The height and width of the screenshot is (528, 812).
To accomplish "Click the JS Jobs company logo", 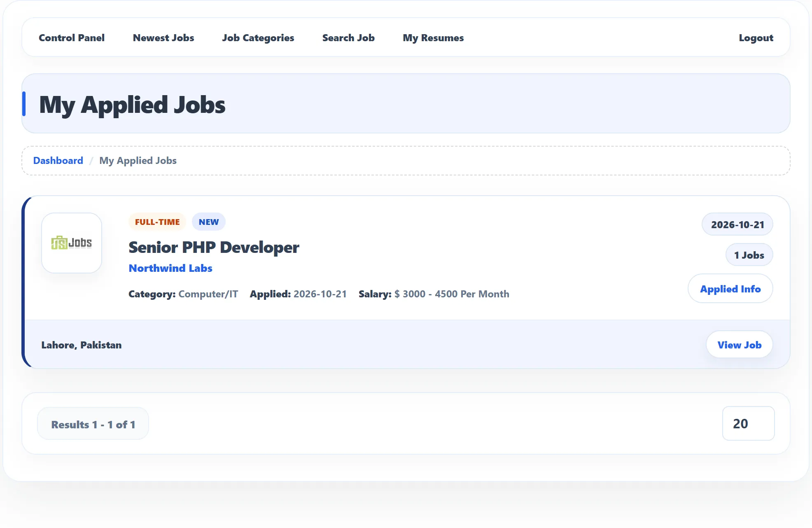I will click(72, 243).
